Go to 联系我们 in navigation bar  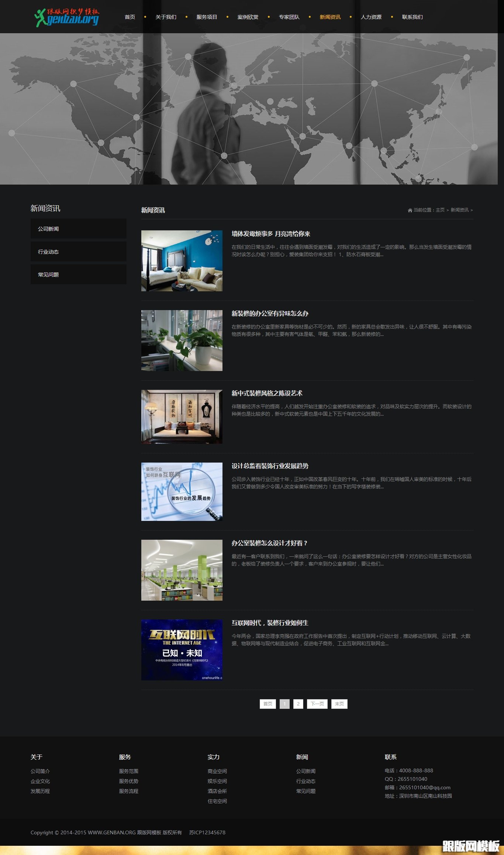click(x=412, y=17)
